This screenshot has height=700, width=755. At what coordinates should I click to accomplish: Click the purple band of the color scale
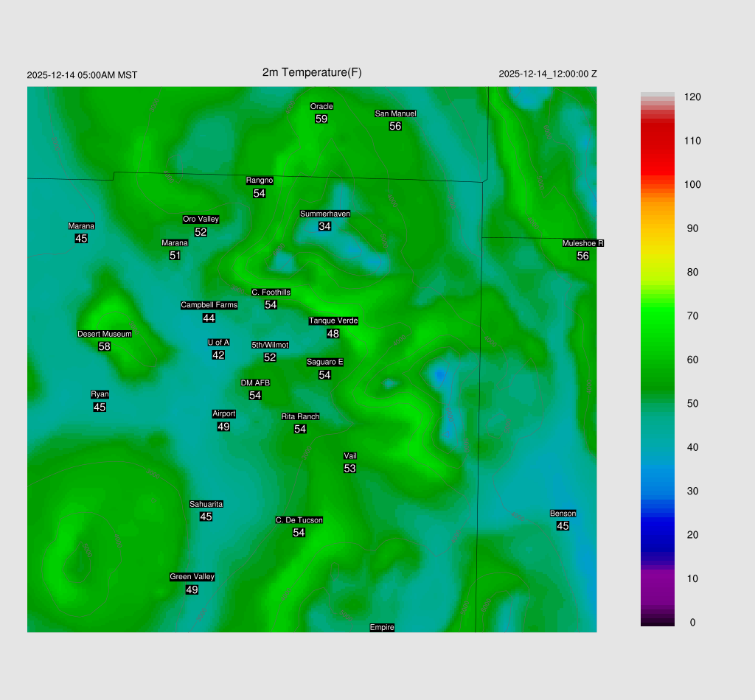click(658, 582)
